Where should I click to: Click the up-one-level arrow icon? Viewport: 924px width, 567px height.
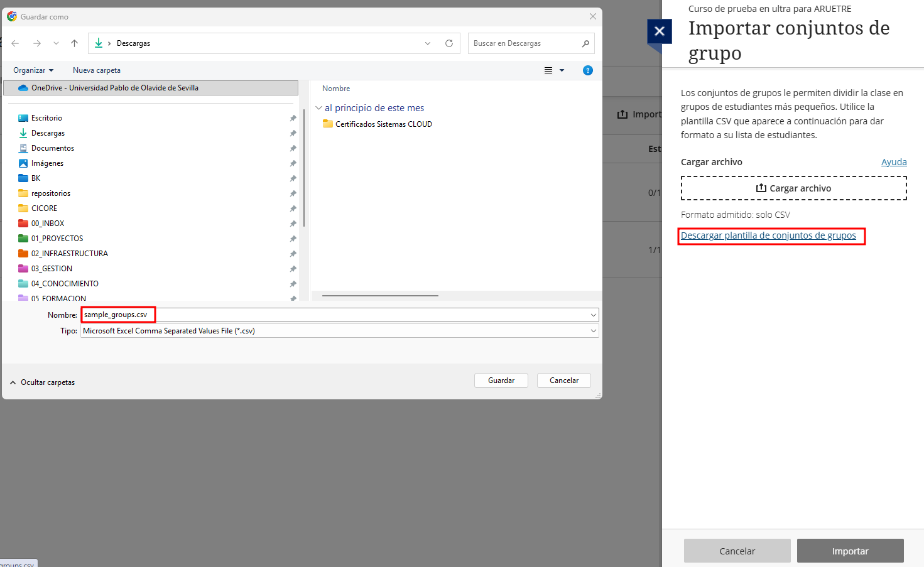[x=75, y=43]
